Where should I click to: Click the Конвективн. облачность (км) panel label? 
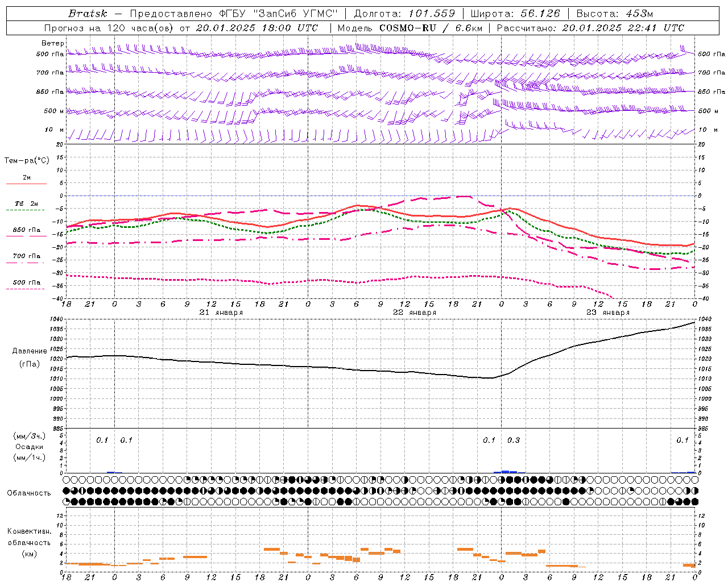(x=29, y=542)
